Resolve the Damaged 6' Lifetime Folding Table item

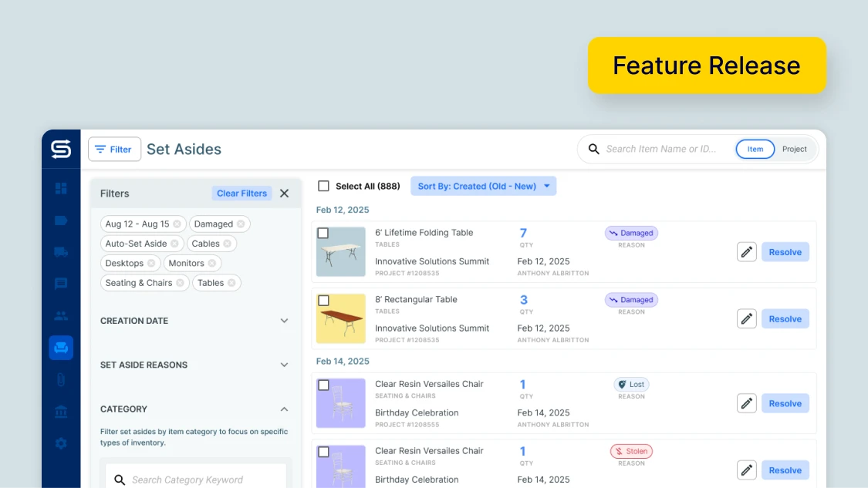[785, 251]
